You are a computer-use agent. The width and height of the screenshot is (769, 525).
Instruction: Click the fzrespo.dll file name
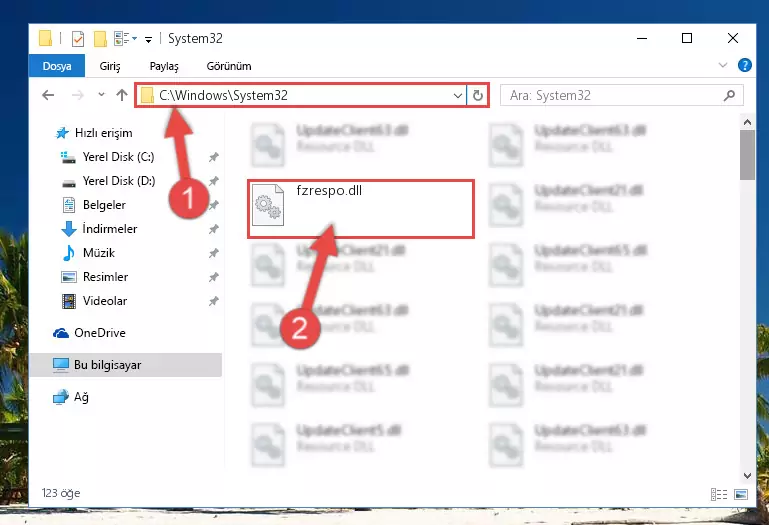click(329, 190)
